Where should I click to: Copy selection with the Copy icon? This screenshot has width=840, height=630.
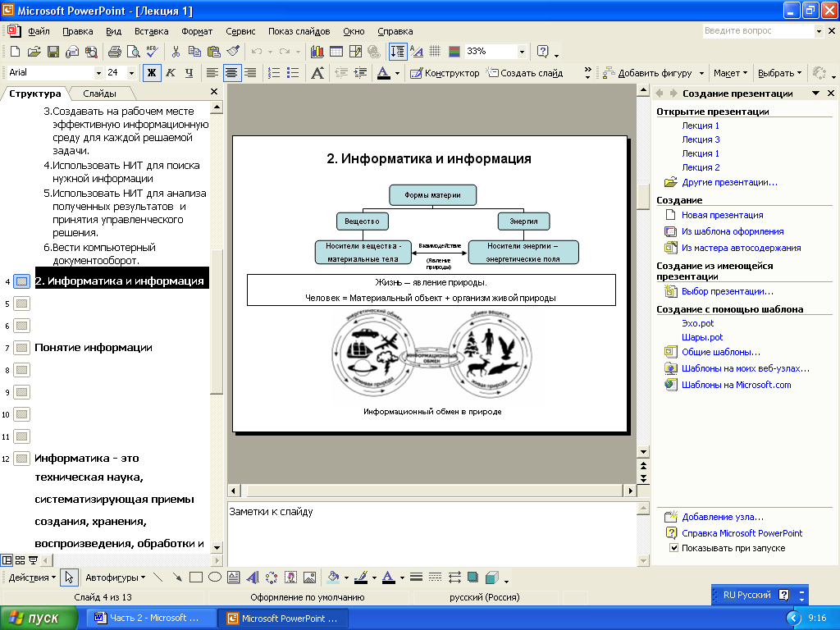pos(194,52)
